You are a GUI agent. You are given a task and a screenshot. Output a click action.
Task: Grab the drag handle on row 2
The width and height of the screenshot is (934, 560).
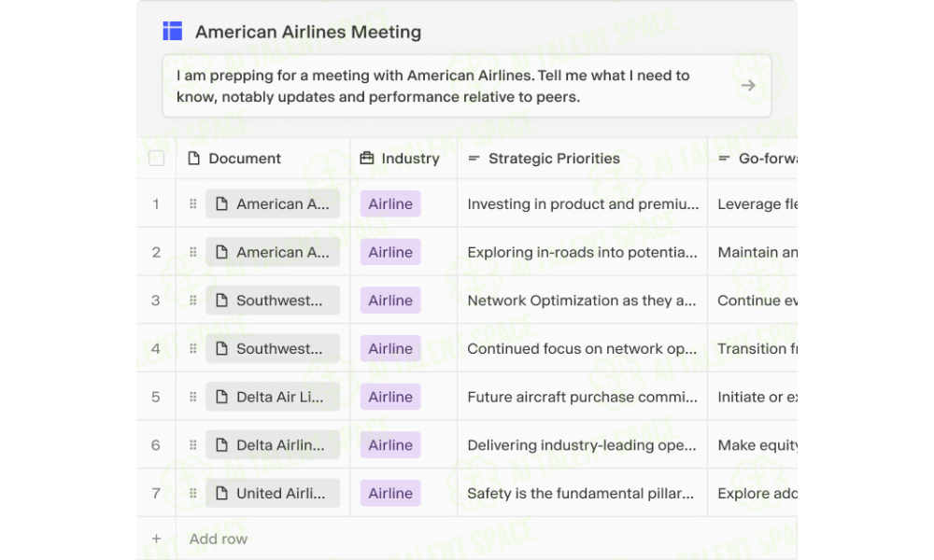[193, 252]
